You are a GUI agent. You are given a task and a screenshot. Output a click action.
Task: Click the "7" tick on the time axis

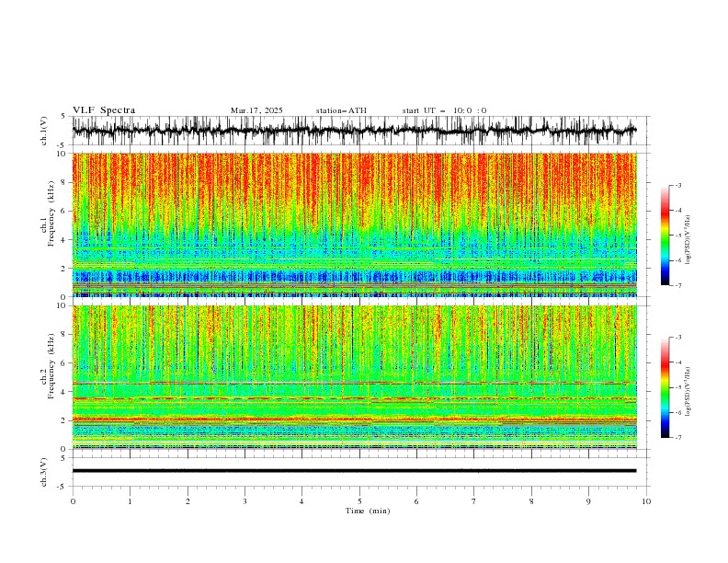(474, 501)
